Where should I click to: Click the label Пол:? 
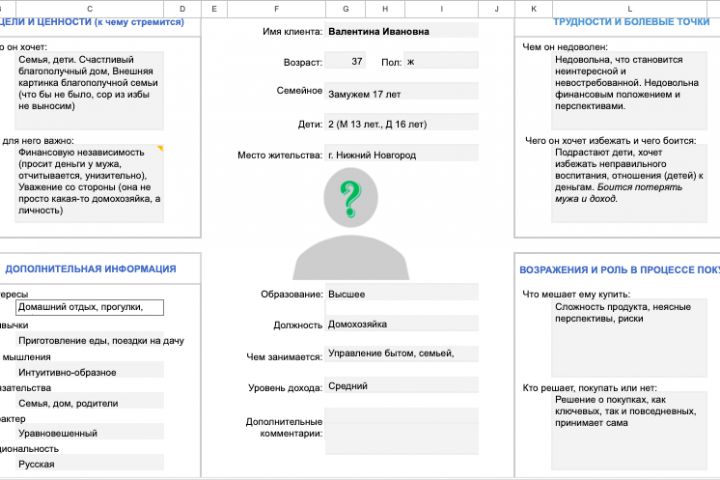tap(391, 62)
